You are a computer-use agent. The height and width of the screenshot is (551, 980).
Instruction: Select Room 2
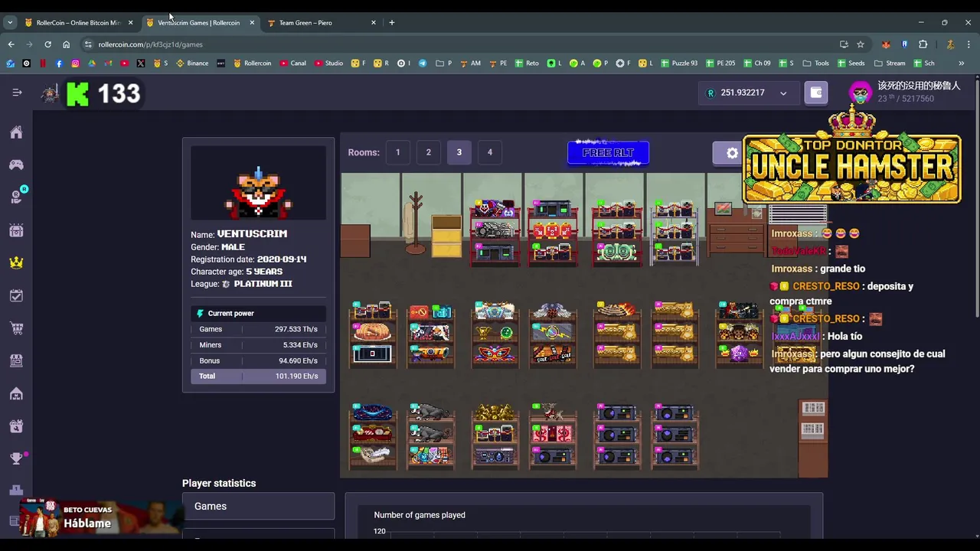point(429,152)
